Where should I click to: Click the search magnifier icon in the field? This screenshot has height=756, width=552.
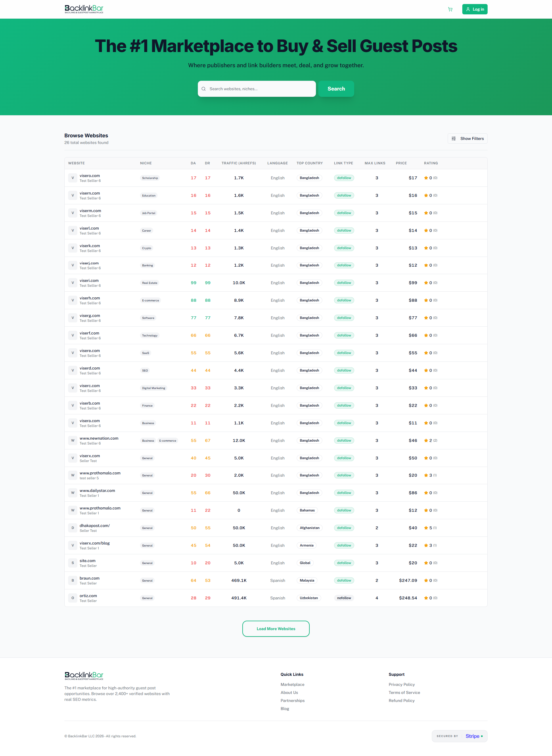[204, 89]
